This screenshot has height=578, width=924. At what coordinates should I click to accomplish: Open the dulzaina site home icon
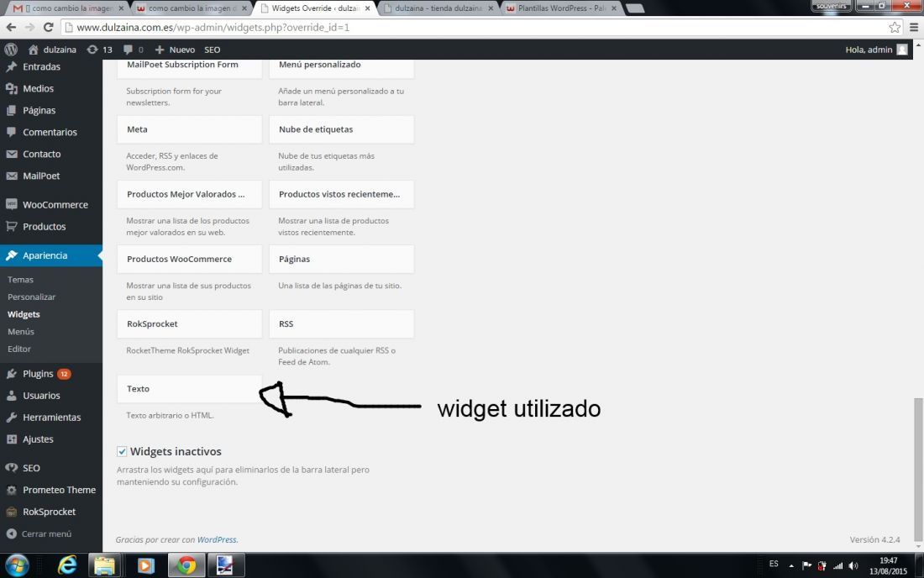coord(34,50)
